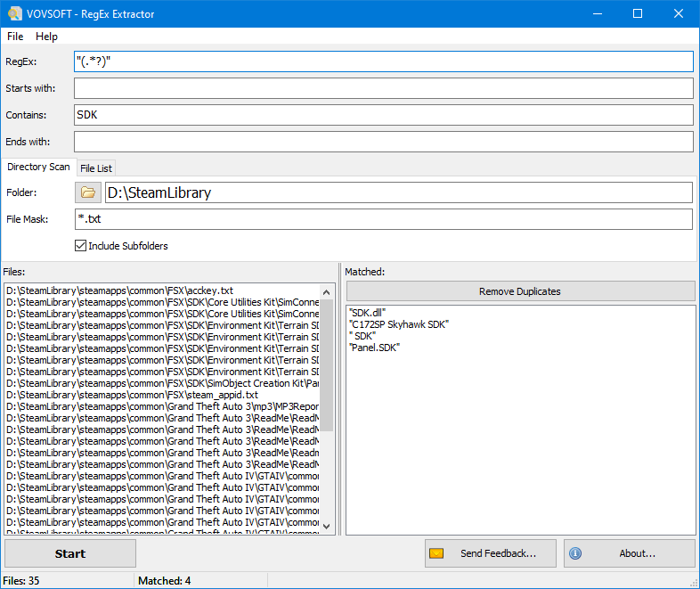Click the VOVSOFT app icon in title bar
This screenshot has width=700, height=589.
click(x=15, y=13)
